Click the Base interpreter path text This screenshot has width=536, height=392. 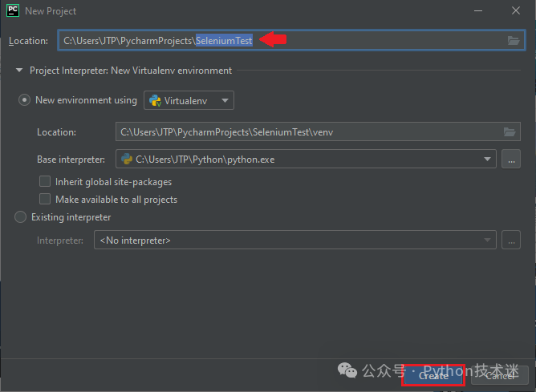[x=205, y=160]
